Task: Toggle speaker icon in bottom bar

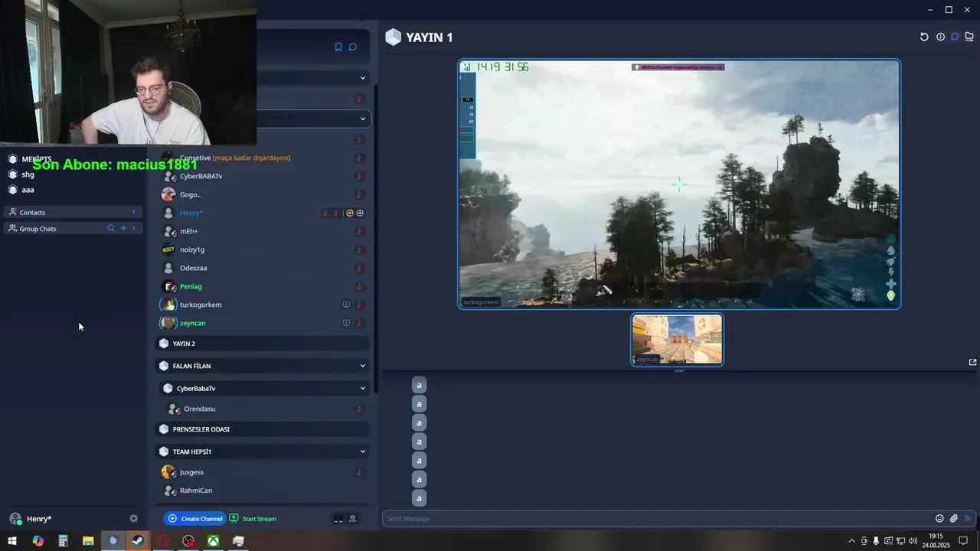Action: coord(353,518)
